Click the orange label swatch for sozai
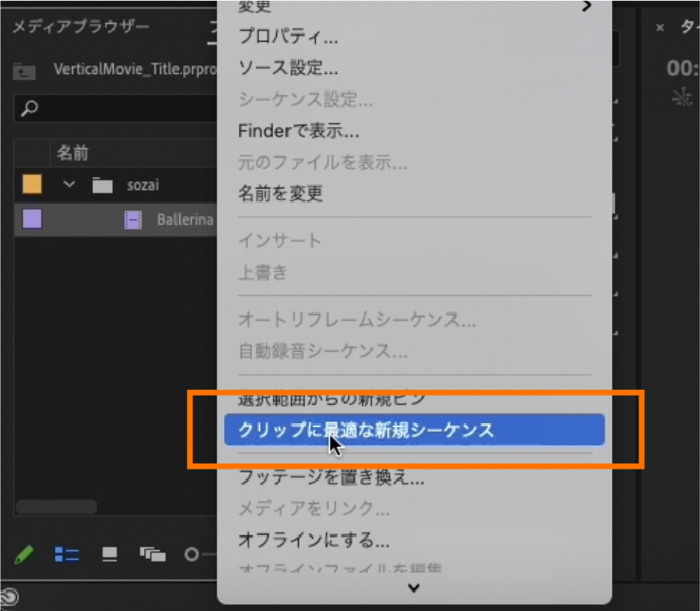The image size is (700, 611). click(x=32, y=184)
